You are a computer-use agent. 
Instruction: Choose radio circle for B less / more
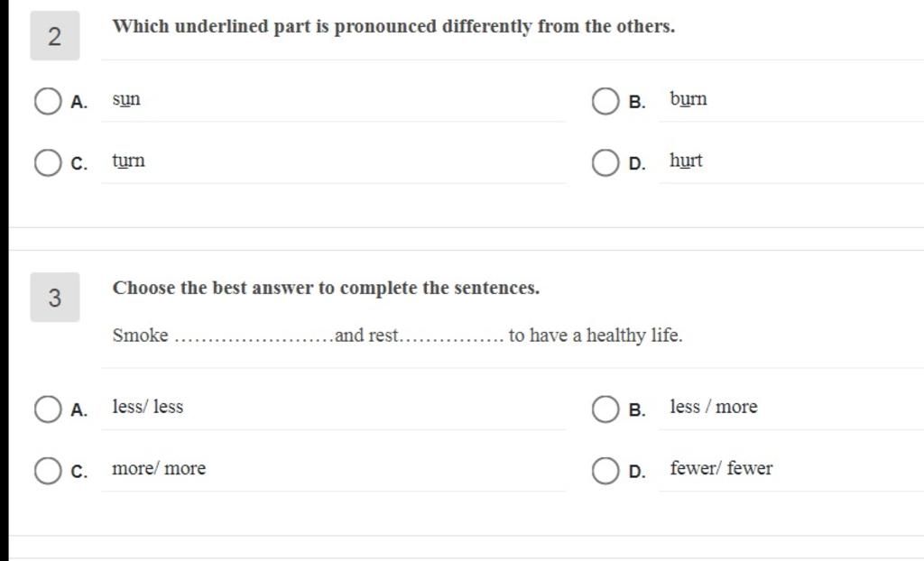[605, 409]
